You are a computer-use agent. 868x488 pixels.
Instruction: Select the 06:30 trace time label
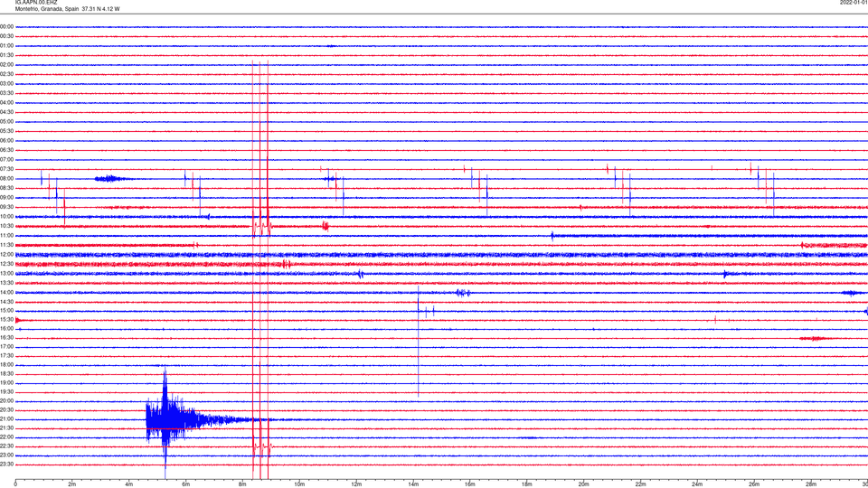tap(7, 150)
